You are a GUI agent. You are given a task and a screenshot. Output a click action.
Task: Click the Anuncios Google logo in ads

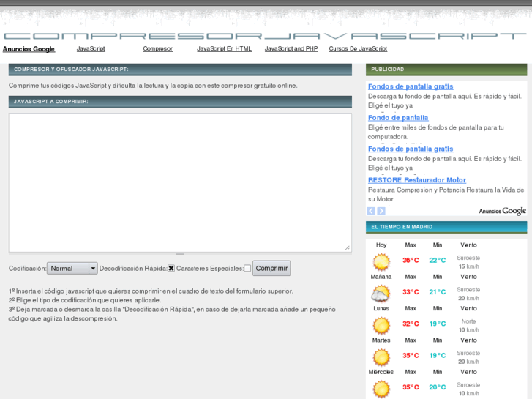(503, 211)
